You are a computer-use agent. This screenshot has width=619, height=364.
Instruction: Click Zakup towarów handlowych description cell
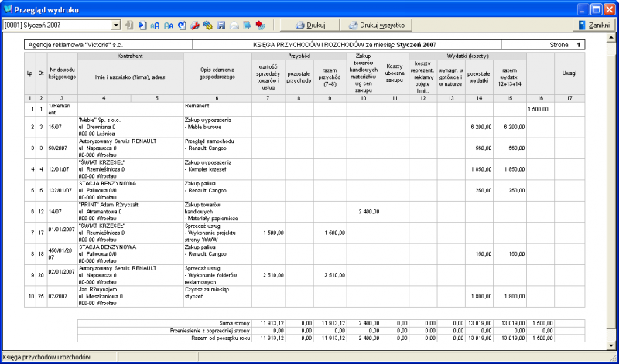218,212
